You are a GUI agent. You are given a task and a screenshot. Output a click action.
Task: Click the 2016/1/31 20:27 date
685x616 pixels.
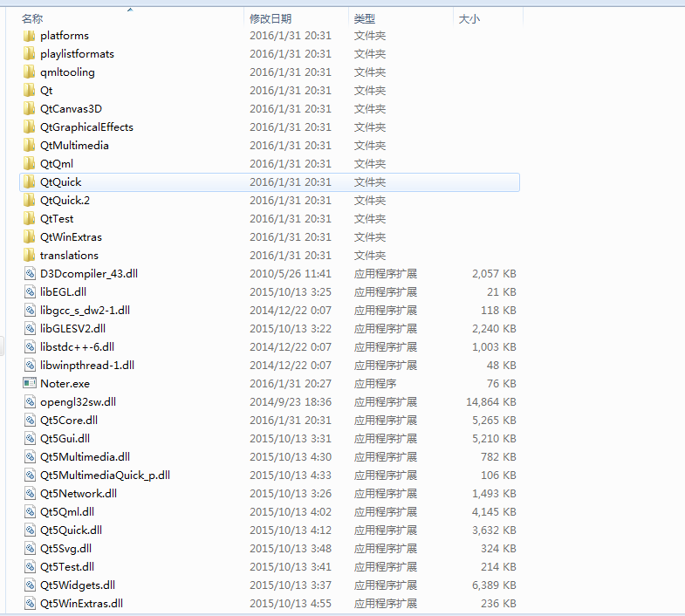coord(291,384)
